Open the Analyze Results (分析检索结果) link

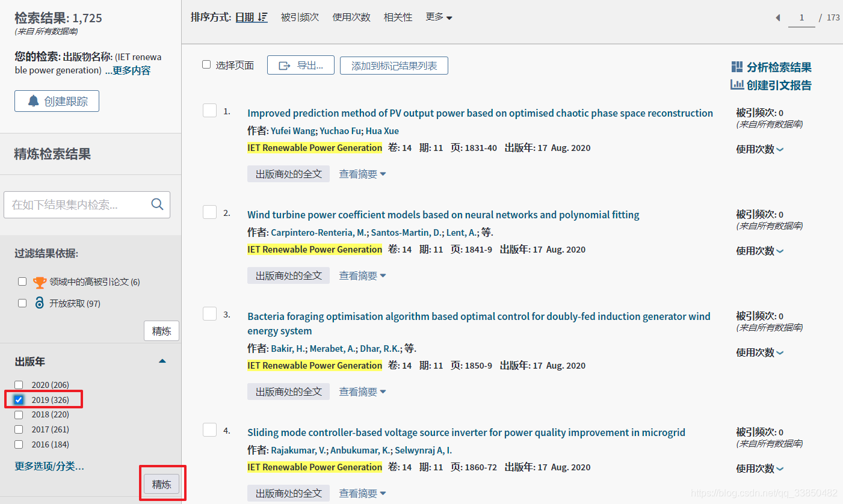coord(779,67)
